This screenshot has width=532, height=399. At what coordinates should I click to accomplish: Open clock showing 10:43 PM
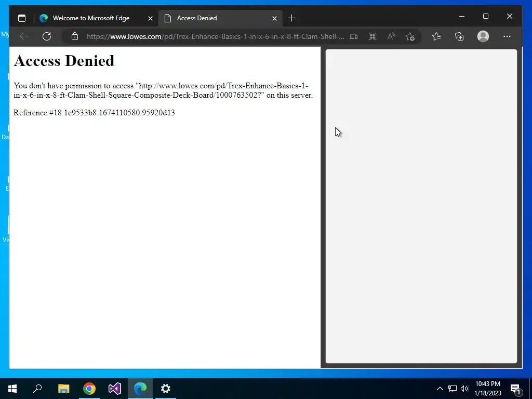(x=488, y=389)
